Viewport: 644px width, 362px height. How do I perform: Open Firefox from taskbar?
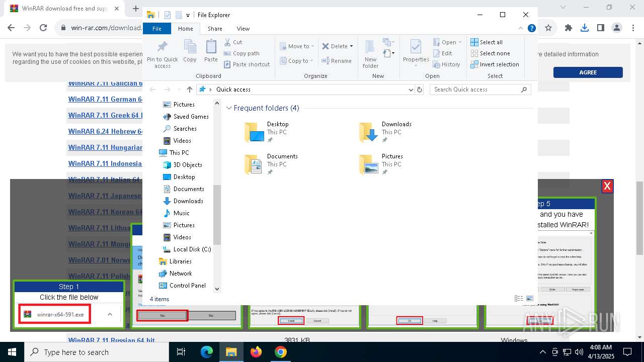[x=256, y=352]
